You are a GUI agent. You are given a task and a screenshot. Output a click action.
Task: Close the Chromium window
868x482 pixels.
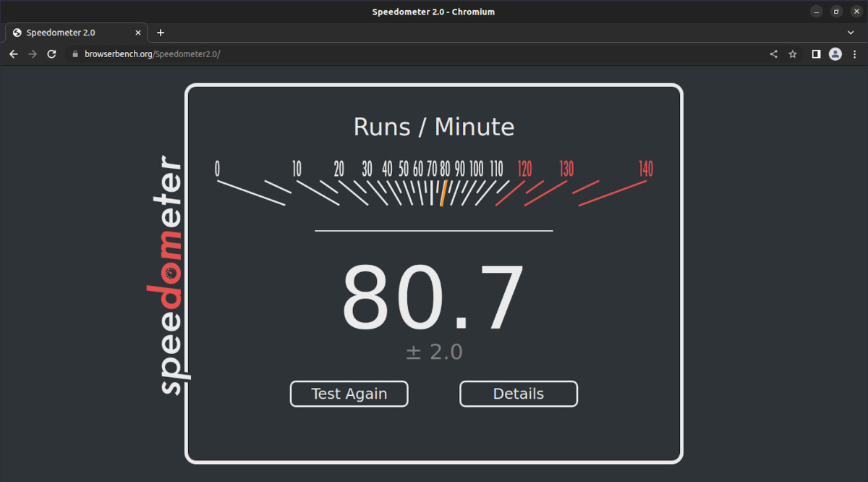point(856,12)
